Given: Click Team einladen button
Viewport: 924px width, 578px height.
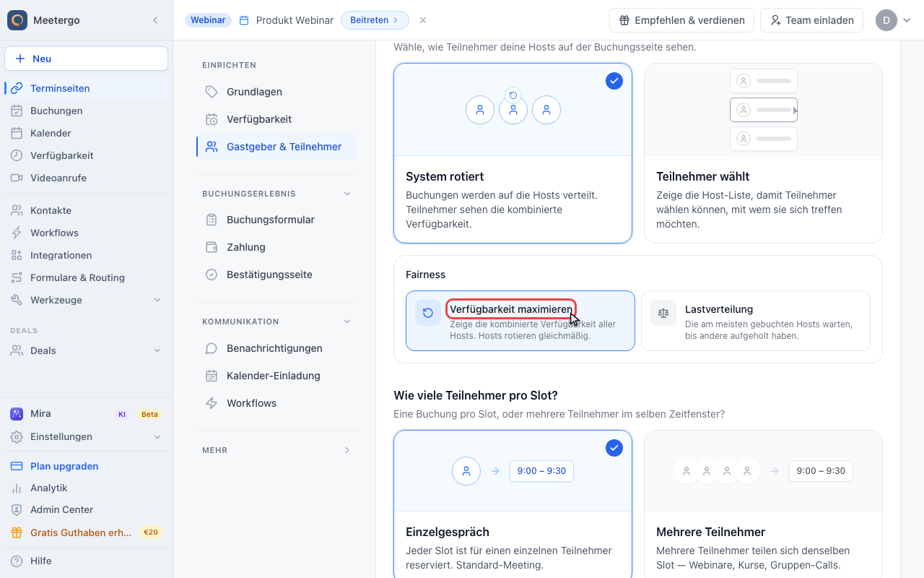Looking at the screenshot, I should (x=811, y=20).
